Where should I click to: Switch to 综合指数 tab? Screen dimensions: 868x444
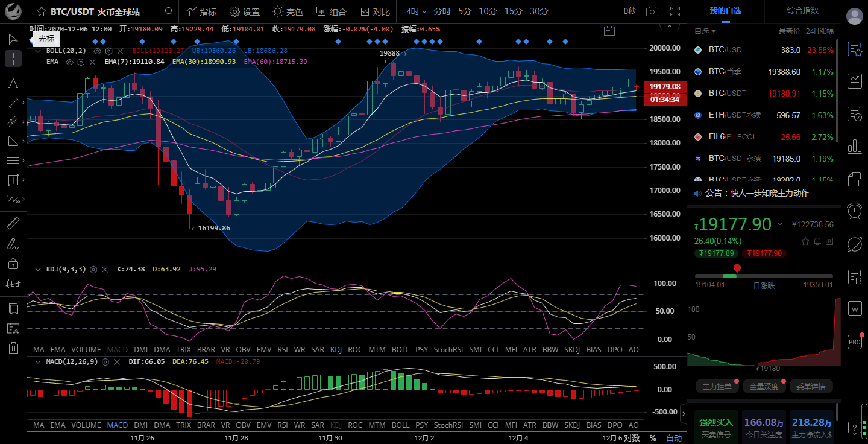click(x=802, y=11)
